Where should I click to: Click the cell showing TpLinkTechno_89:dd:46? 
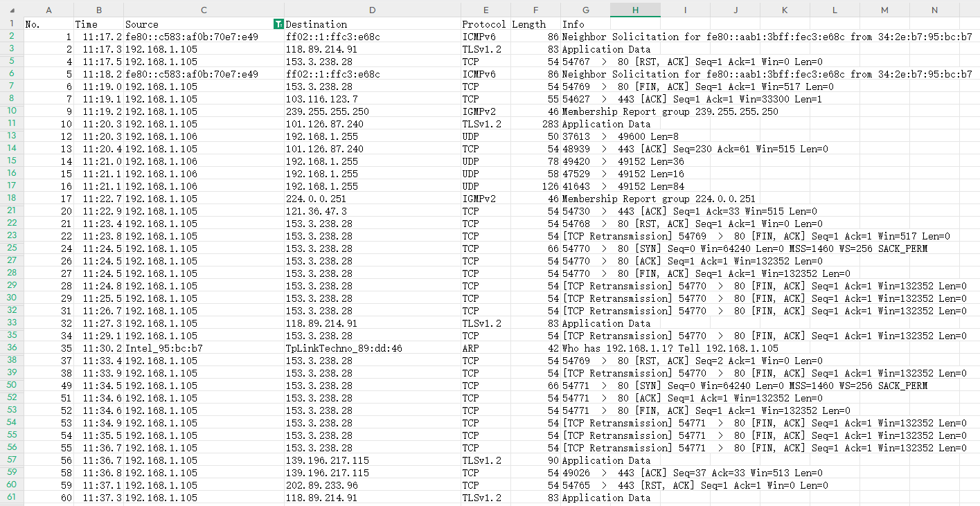[x=372, y=348]
